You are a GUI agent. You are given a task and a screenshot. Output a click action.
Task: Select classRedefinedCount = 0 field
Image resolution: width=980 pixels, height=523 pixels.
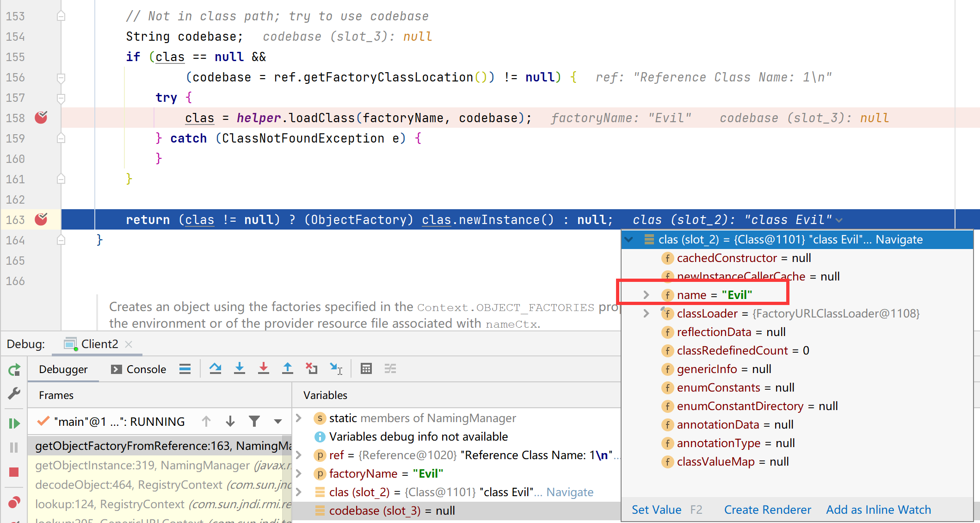(x=797, y=350)
